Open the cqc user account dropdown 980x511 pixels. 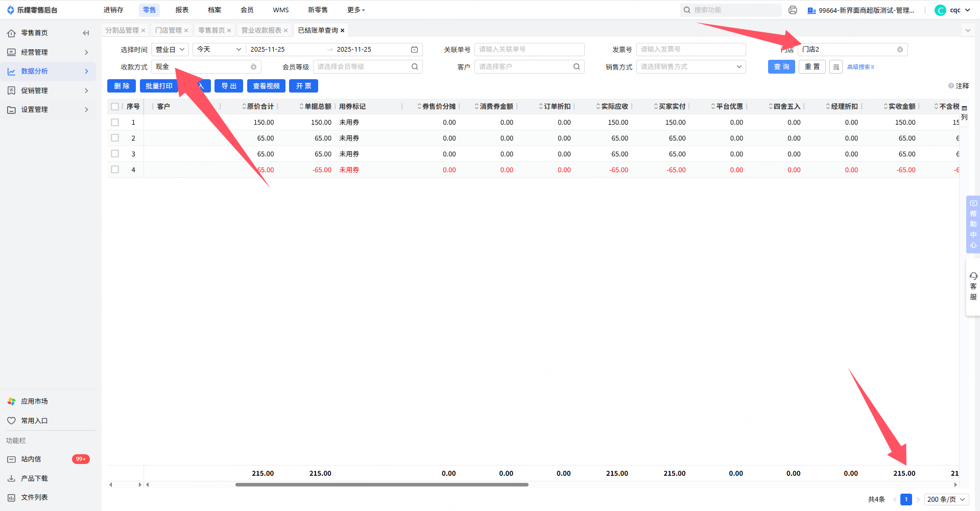952,10
